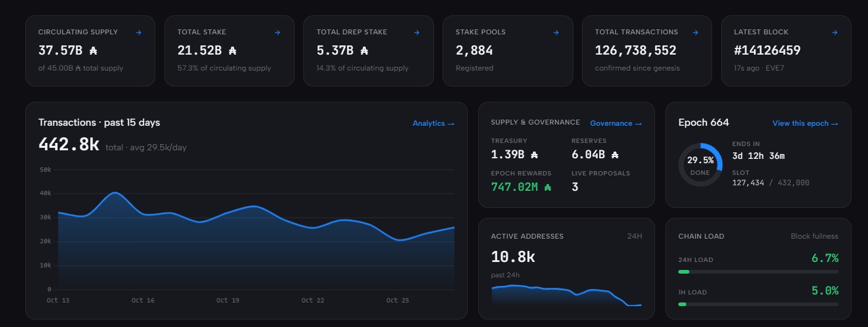Screen dimensions: 868x327
Task: Open the Circulating Supply card arrow
Action: pyautogui.click(x=139, y=33)
